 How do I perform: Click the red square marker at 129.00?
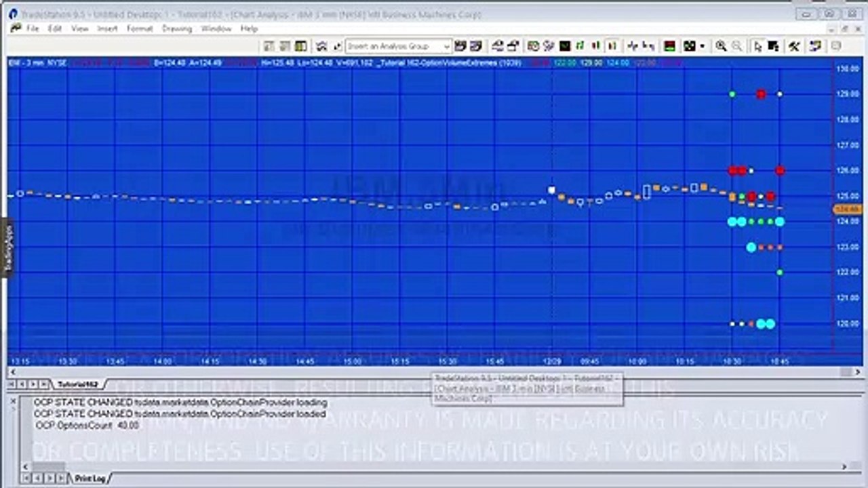[761, 94]
